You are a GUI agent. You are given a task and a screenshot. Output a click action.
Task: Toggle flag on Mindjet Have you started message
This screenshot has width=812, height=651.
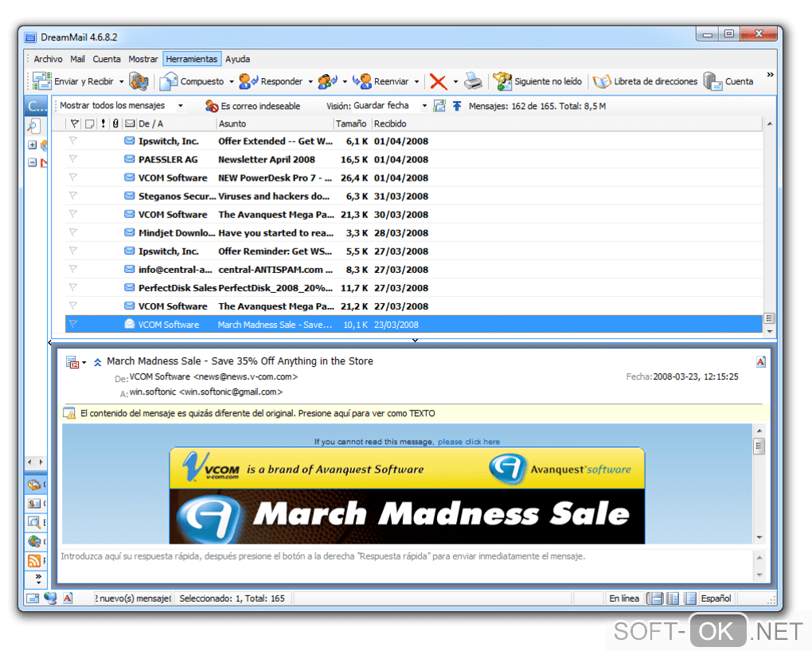(x=73, y=232)
